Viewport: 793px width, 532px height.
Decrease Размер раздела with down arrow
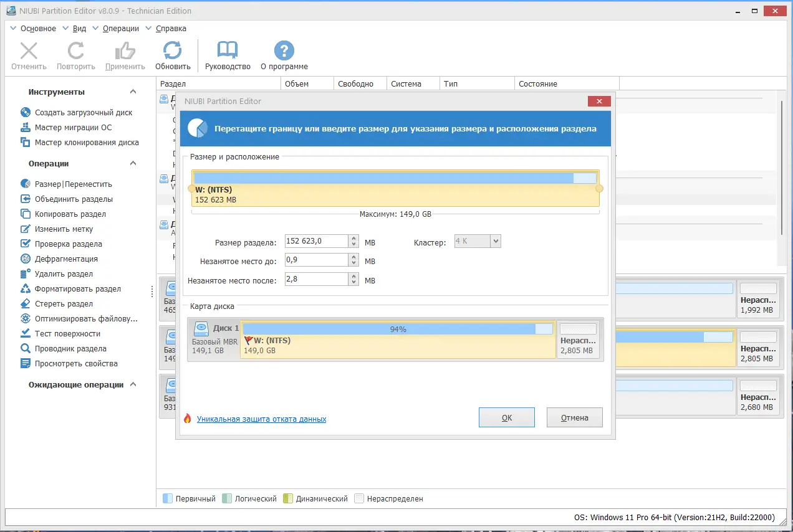354,244
